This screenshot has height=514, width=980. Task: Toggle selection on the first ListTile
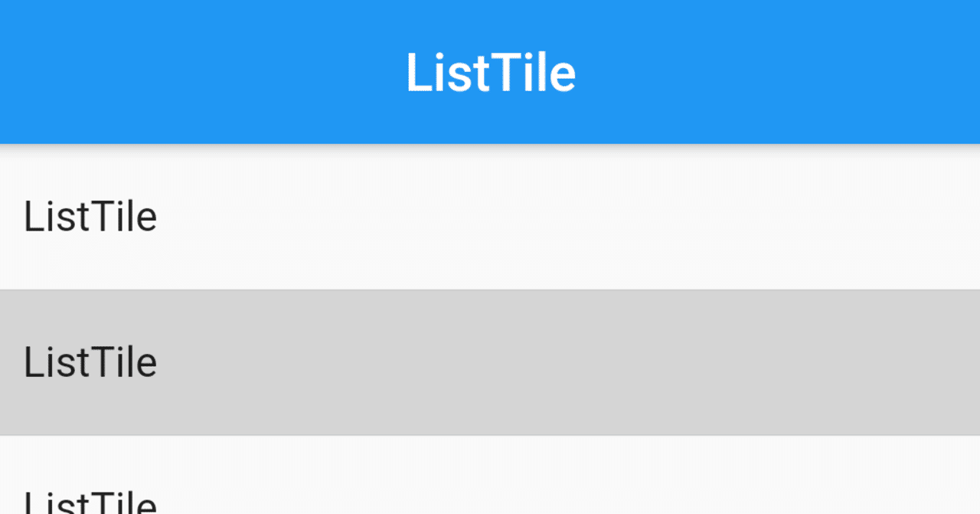490,217
